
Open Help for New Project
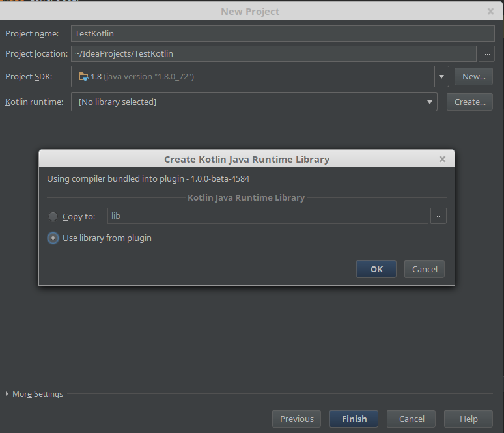(x=468, y=419)
